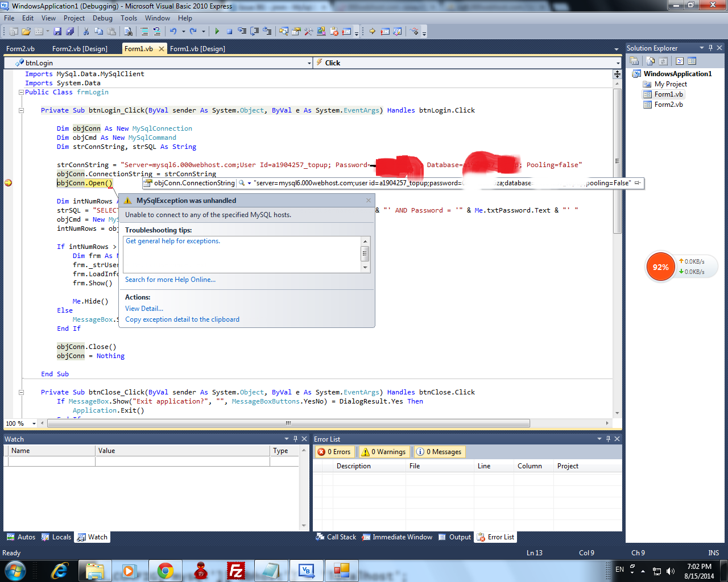This screenshot has height=582, width=728.
Task: Comment out the selected lines icon
Action: click(144, 31)
